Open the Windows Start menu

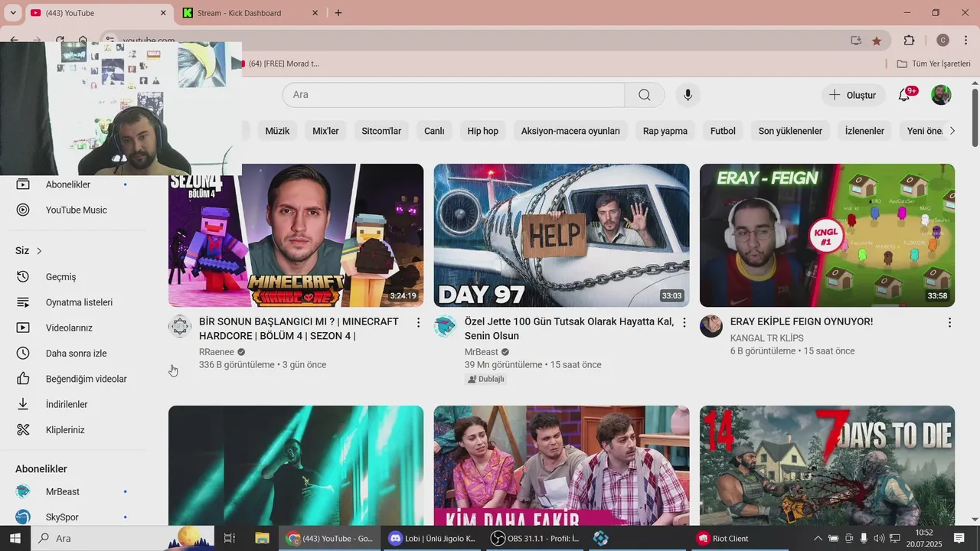15,538
